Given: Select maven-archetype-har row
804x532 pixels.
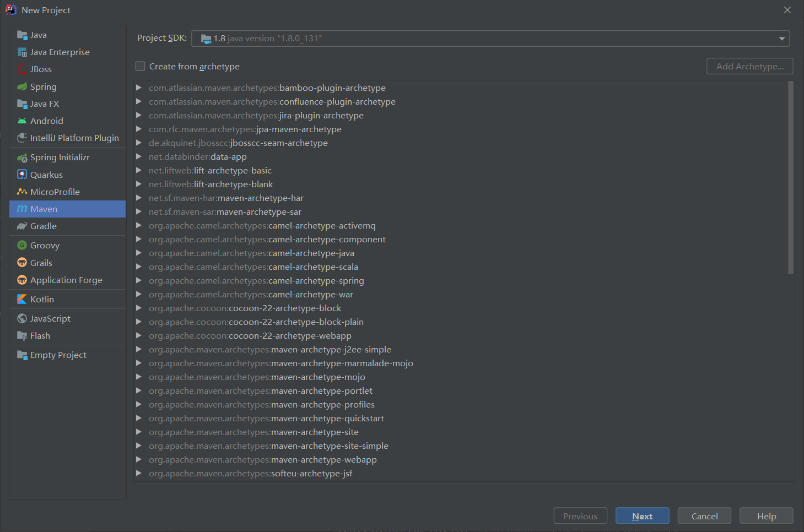Looking at the screenshot, I should (461, 198).
